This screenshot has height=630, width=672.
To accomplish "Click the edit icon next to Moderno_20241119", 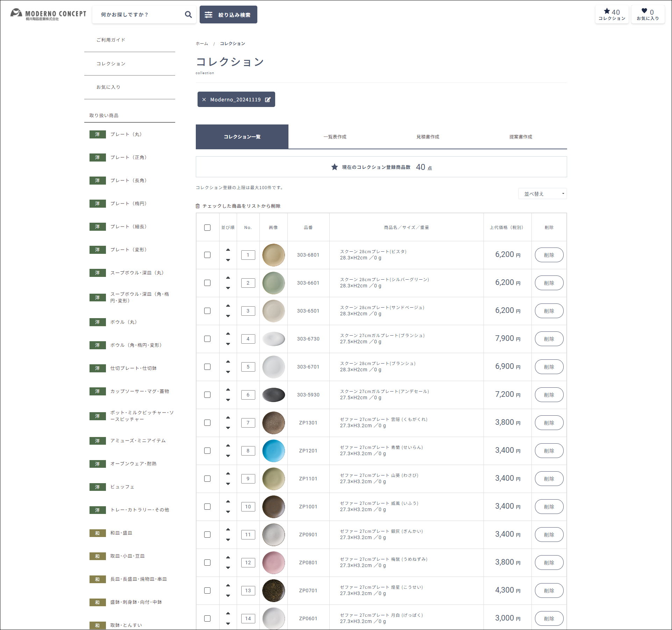I will tap(268, 100).
